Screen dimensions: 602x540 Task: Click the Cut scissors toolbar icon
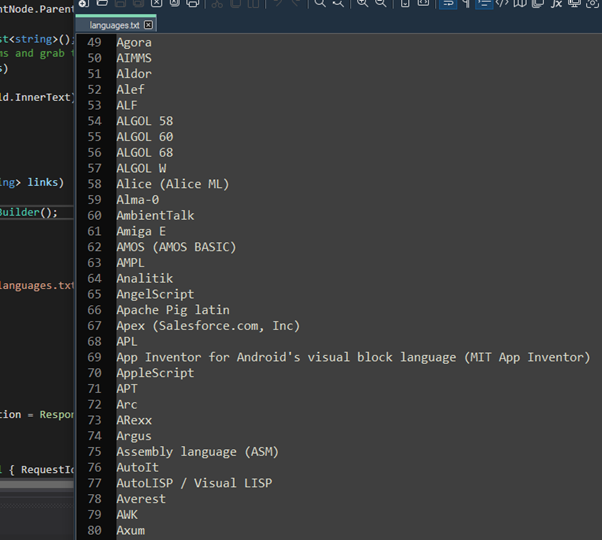217,3
